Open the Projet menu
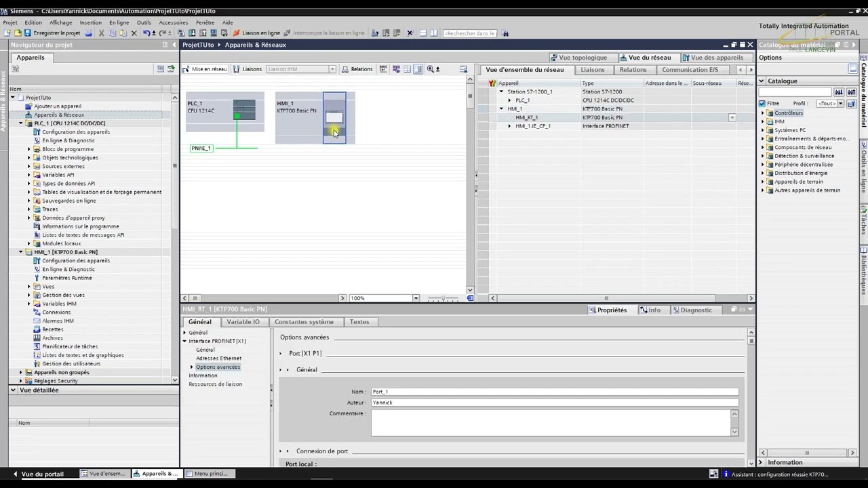This screenshot has height=488, width=868. point(10,22)
